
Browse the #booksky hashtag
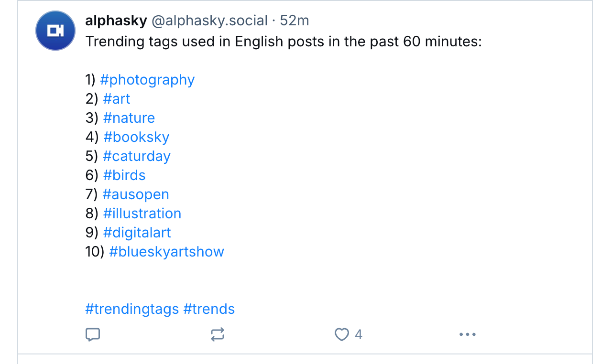click(x=136, y=137)
